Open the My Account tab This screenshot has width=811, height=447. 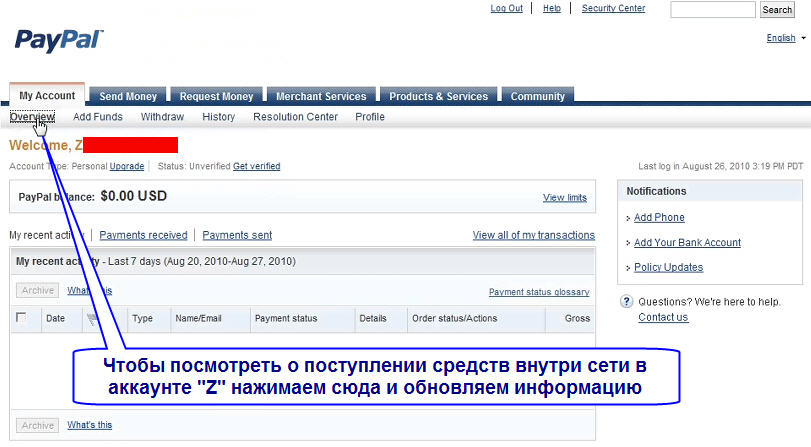point(47,95)
